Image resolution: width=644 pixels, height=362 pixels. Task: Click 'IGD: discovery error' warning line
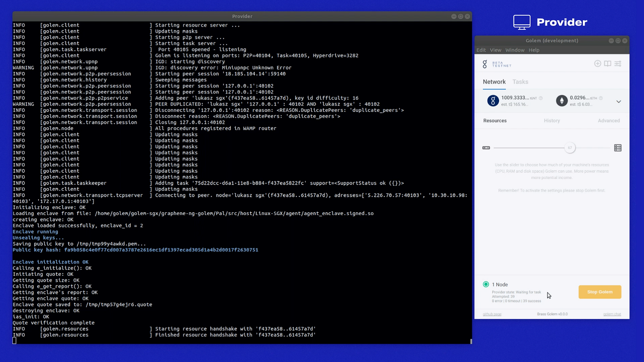(152, 68)
